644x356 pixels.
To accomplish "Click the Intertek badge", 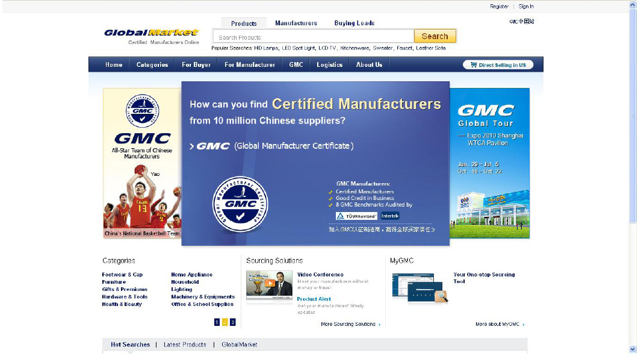I will point(389,215).
